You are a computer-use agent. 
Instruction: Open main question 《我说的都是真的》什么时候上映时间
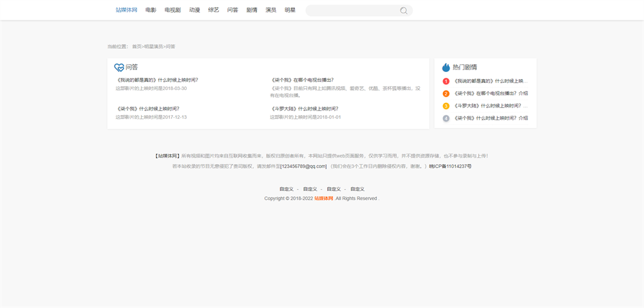pos(157,80)
